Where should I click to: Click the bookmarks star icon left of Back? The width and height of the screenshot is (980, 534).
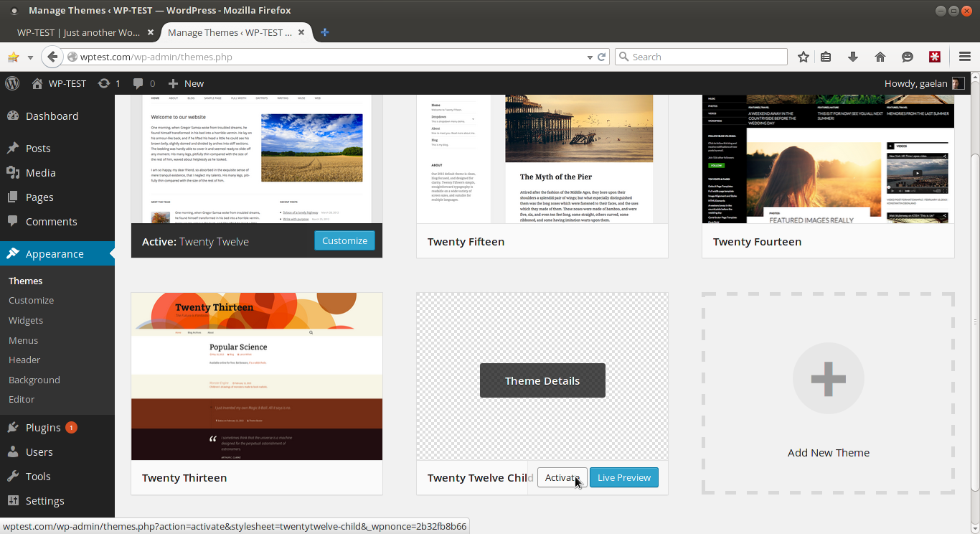(13, 57)
